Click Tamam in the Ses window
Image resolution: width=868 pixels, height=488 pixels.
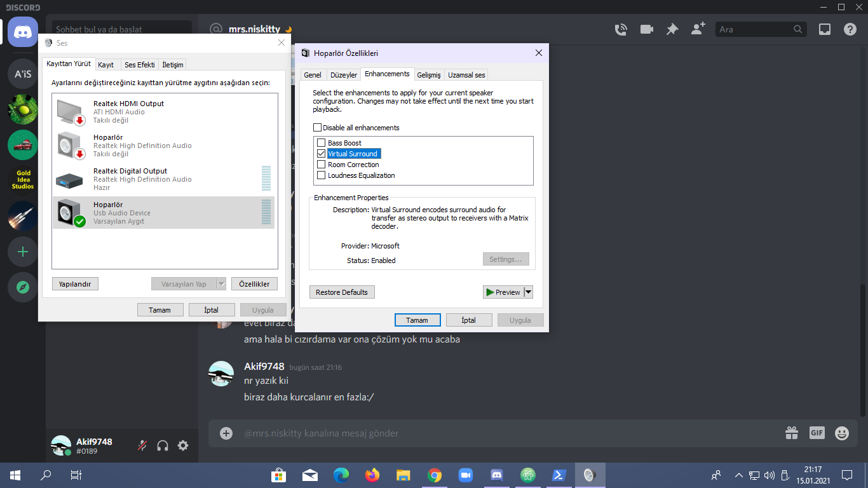pyautogui.click(x=160, y=310)
